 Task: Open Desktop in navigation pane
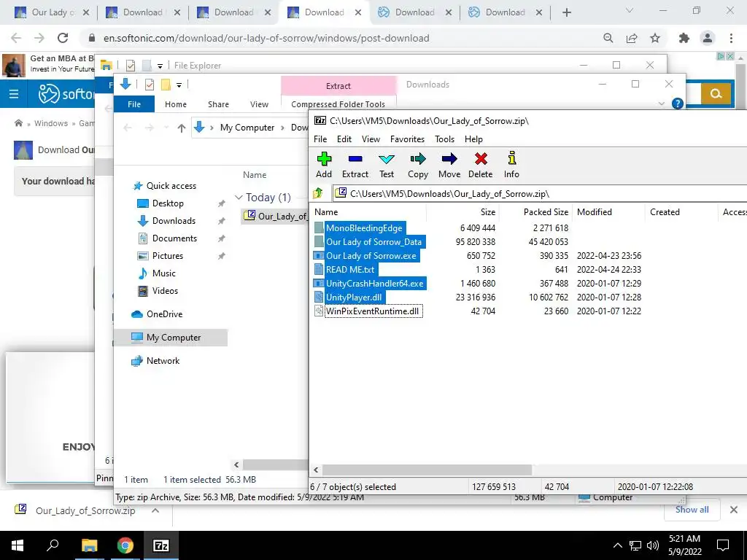(168, 203)
